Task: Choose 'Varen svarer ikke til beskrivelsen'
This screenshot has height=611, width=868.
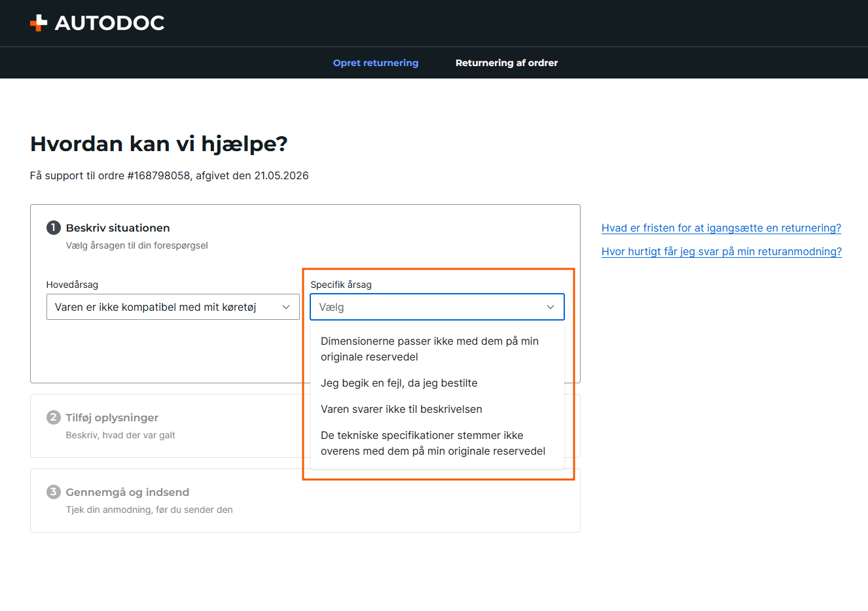Action: pos(437,409)
